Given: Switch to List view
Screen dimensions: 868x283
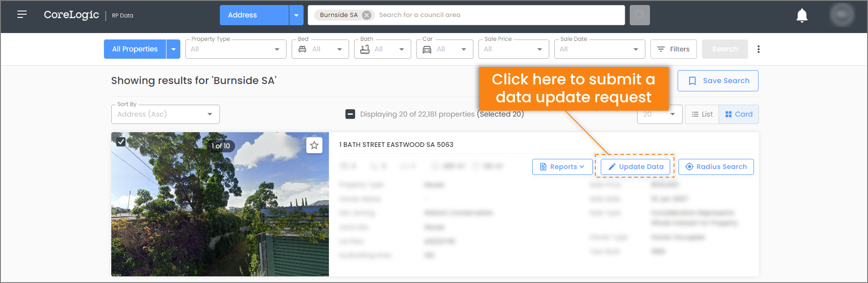Looking at the screenshot, I should coord(702,114).
